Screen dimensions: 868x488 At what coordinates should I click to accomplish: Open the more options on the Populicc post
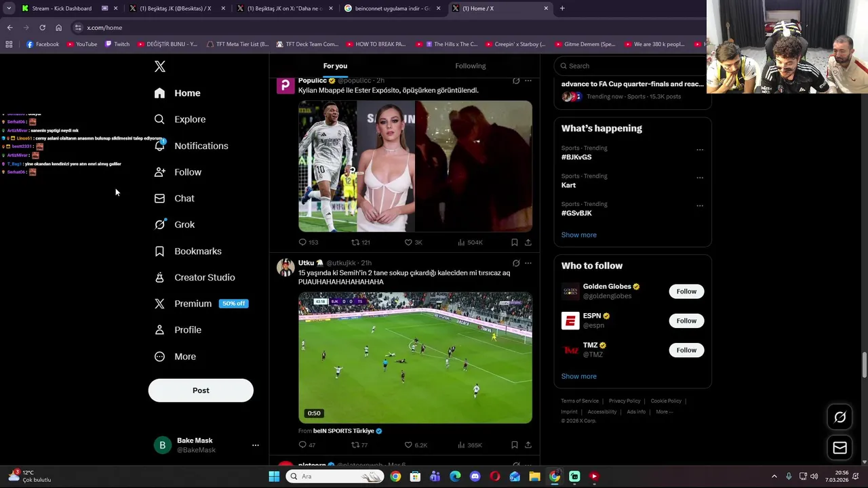528,81
